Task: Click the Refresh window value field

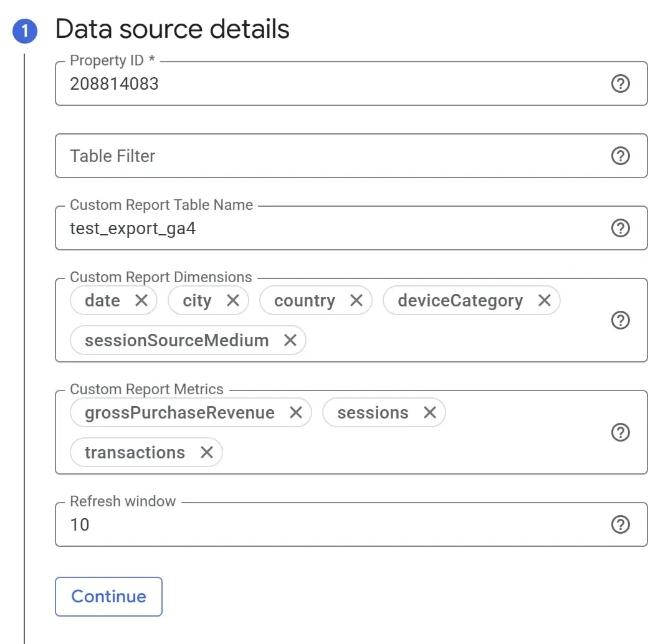Action: tap(330, 525)
